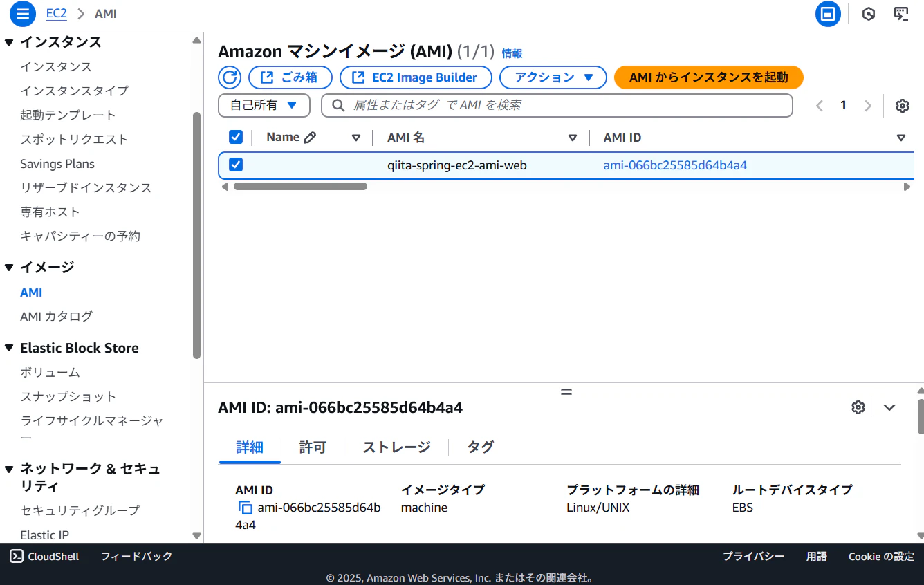
Task: Click the hexagon icon in the top bar
Action: [869, 14]
